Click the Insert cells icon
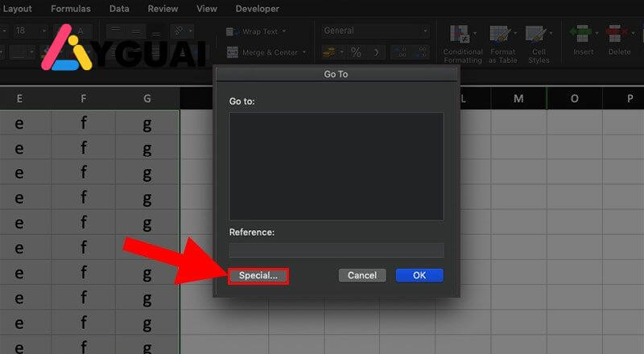This screenshot has height=354, width=644. pos(582,36)
